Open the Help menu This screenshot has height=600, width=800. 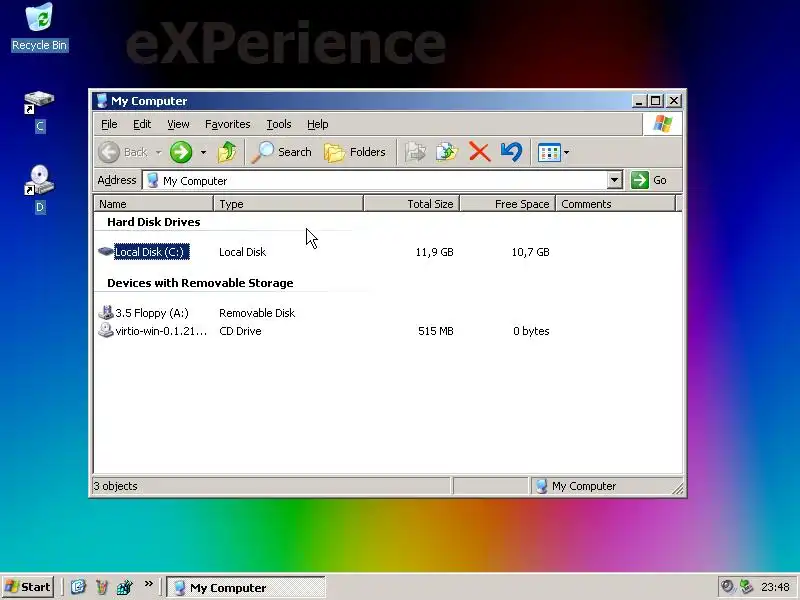point(317,124)
